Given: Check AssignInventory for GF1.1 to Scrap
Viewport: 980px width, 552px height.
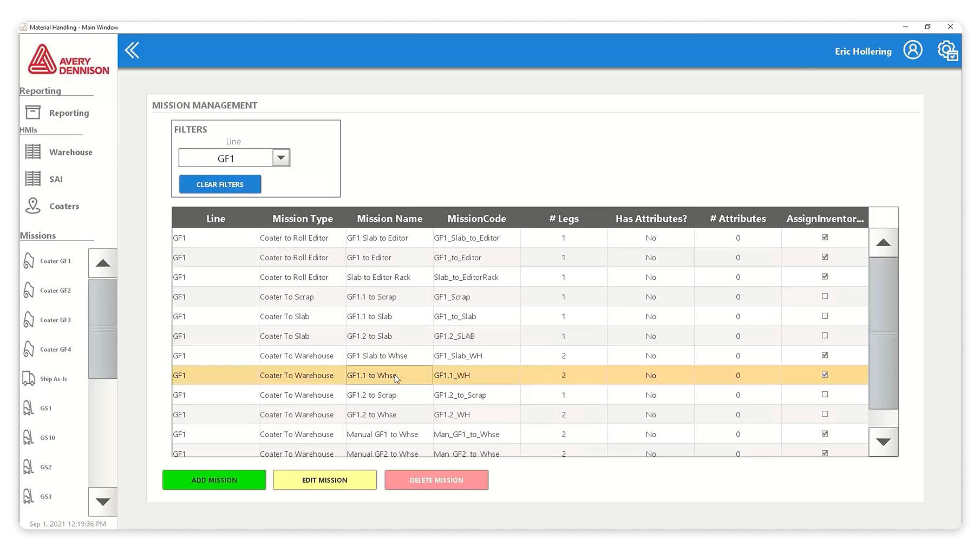Looking at the screenshot, I should (825, 297).
